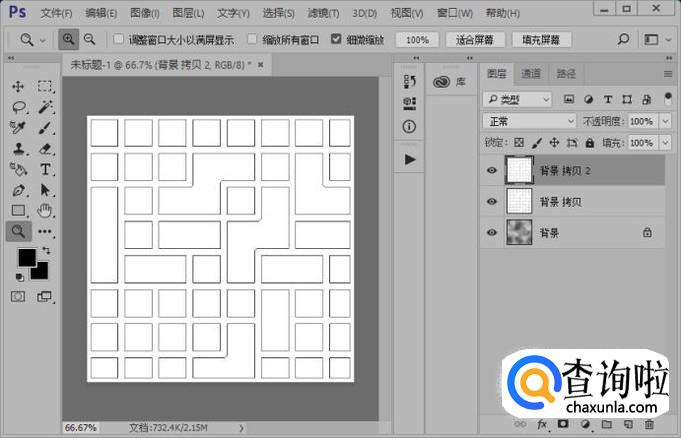Select the Hand tool
Screen dimensions: 681x438
click(x=45, y=210)
